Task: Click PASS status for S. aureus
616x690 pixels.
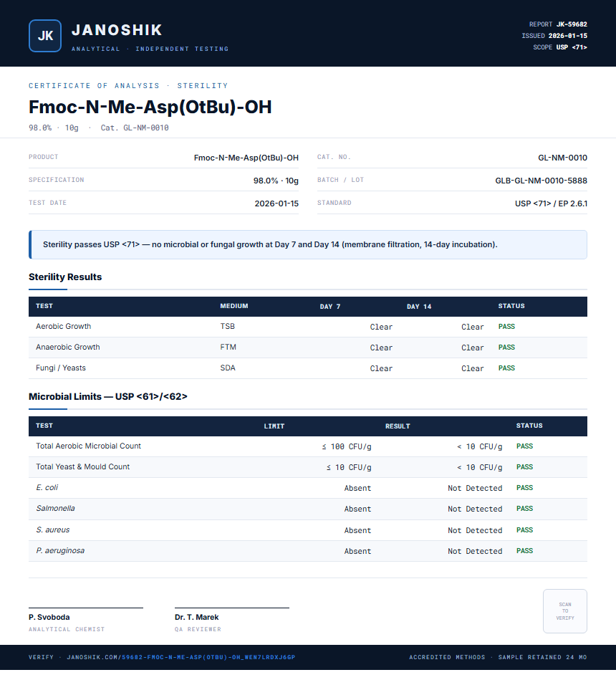Action: pyautogui.click(x=524, y=530)
